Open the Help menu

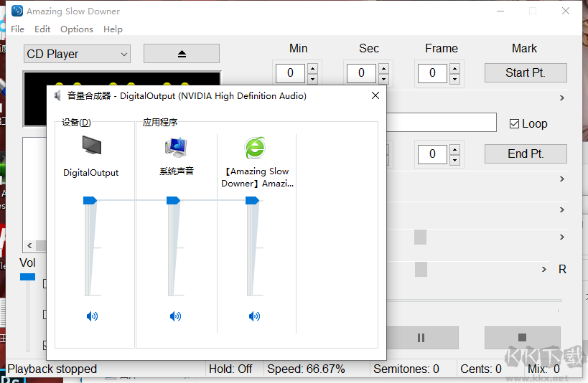[x=113, y=29]
